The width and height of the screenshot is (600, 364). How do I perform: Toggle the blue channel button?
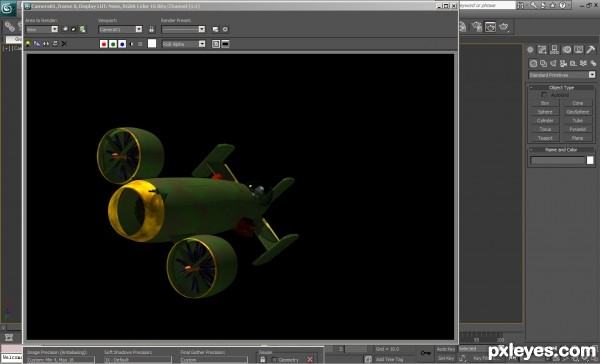(122, 44)
